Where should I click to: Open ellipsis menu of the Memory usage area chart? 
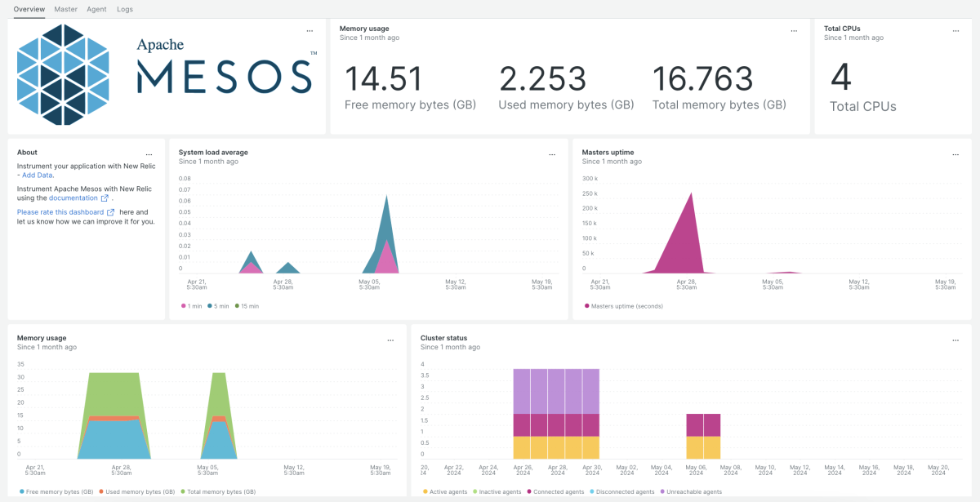(391, 339)
